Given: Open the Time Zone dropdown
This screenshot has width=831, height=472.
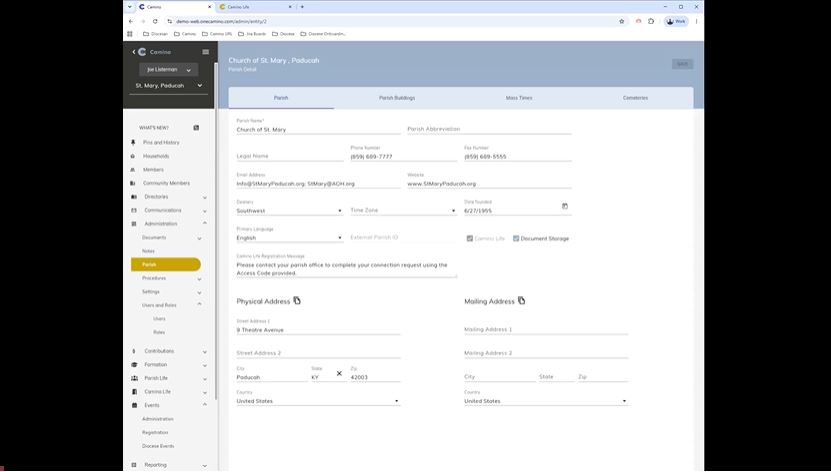Looking at the screenshot, I should pos(403,210).
